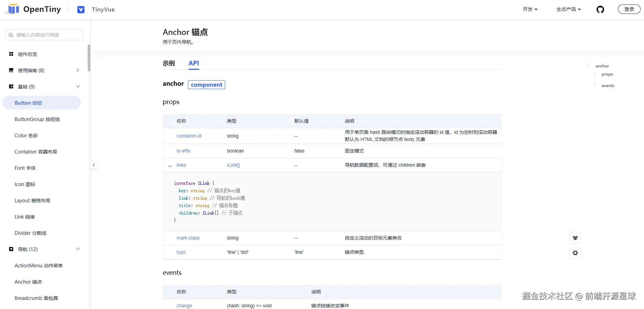
Task: Click the 自定义滚动的目标元素类名 description
Action: tap(373, 238)
